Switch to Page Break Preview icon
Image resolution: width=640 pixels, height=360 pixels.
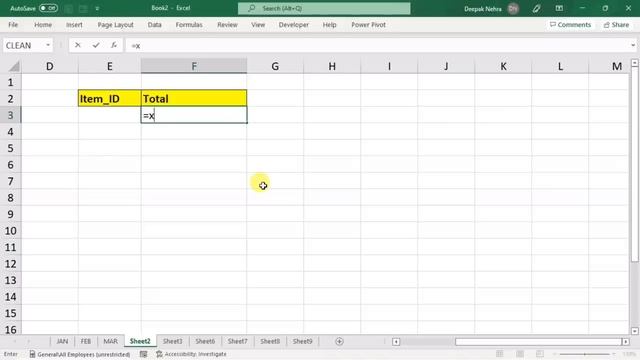(540, 354)
